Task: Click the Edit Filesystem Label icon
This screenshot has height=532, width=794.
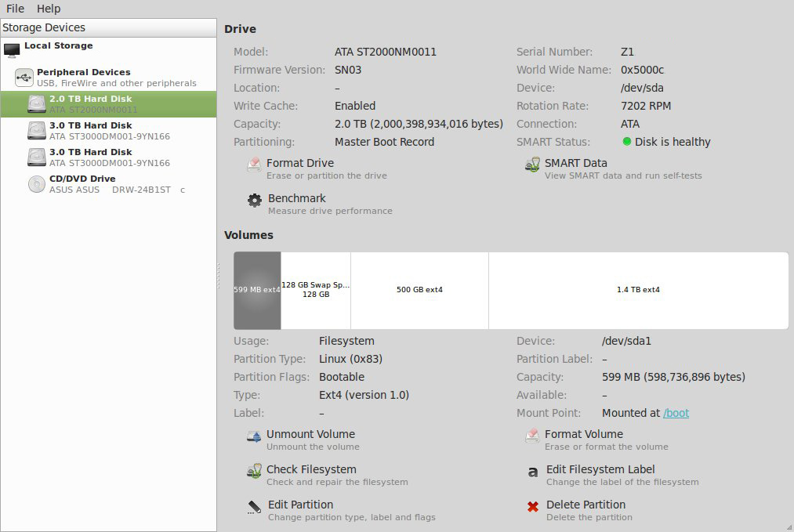Action: click(533, 471)
